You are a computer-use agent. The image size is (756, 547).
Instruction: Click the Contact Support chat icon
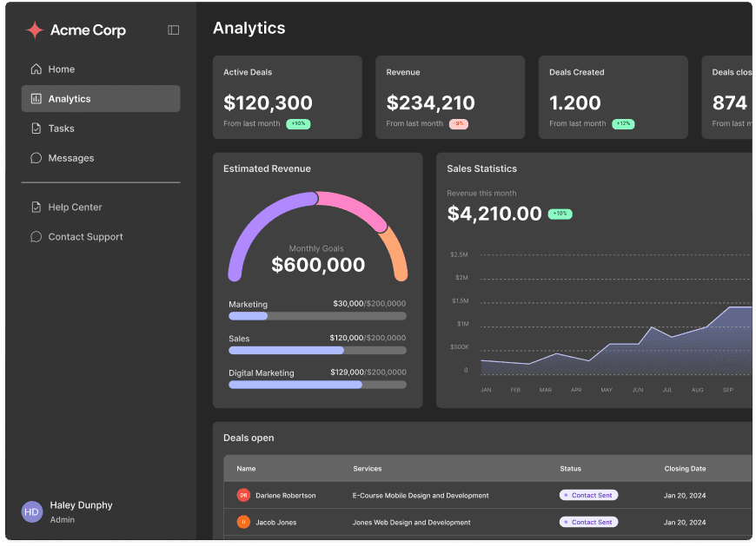tap(36, 237)
